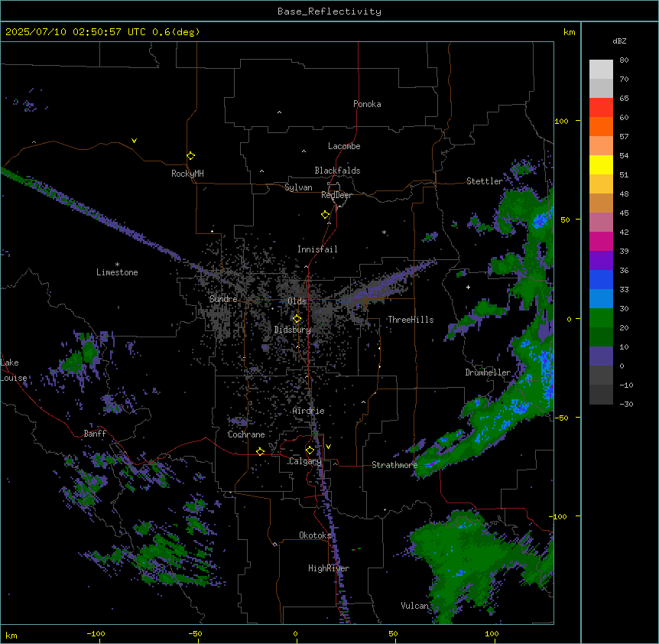This screenshot has height=644, width=659.
Task: Click the yellow diamond marker above Didsbury
Action: (x=297, y=319)
